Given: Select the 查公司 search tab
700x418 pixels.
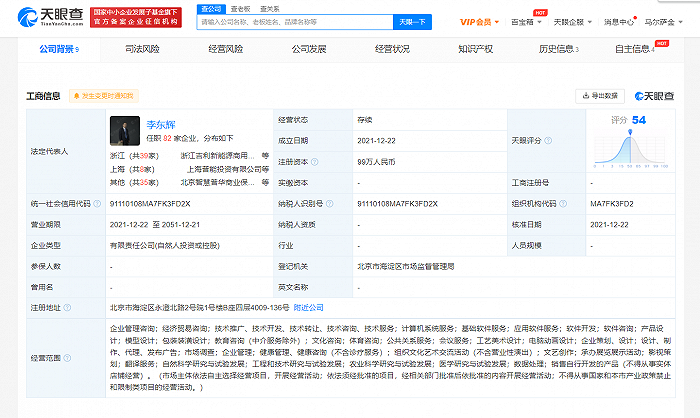Looking at the screenshot, I should (211, 9).
